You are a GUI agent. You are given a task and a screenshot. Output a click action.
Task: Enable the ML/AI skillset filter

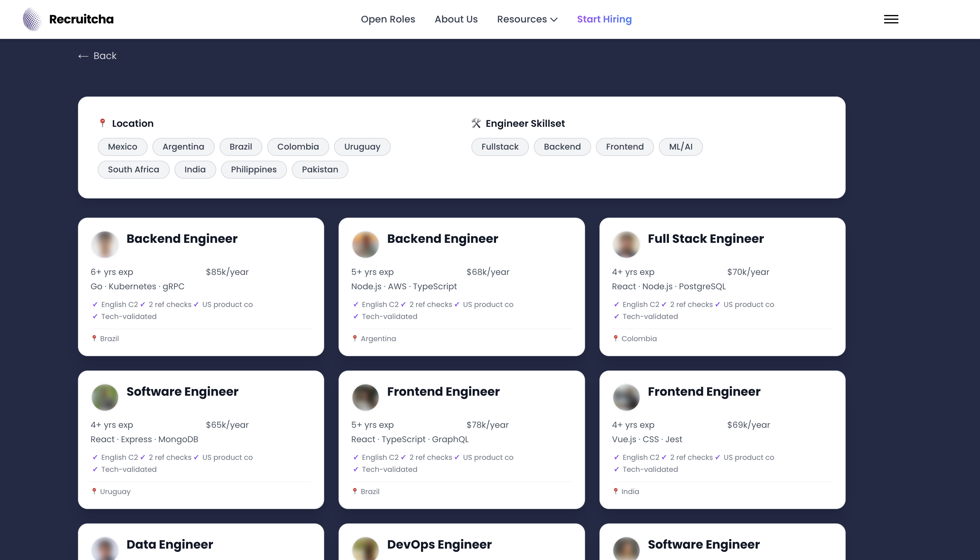[x=680, y=147]
